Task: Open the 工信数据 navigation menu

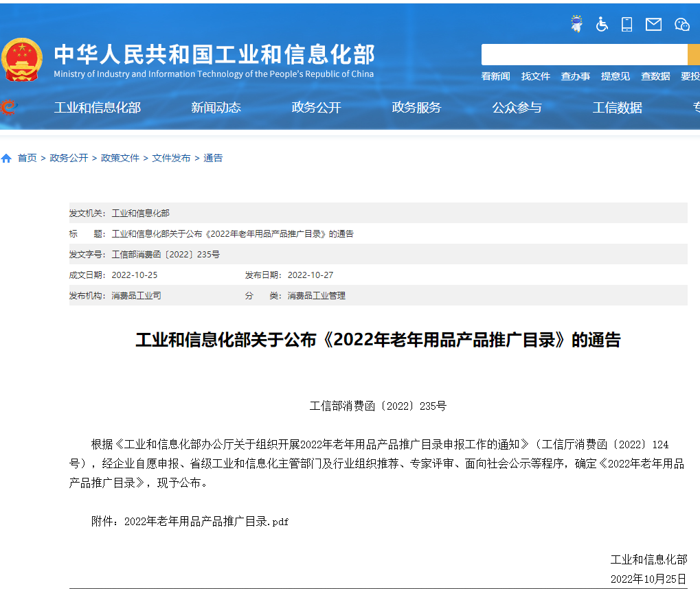Action: (618, 108)
